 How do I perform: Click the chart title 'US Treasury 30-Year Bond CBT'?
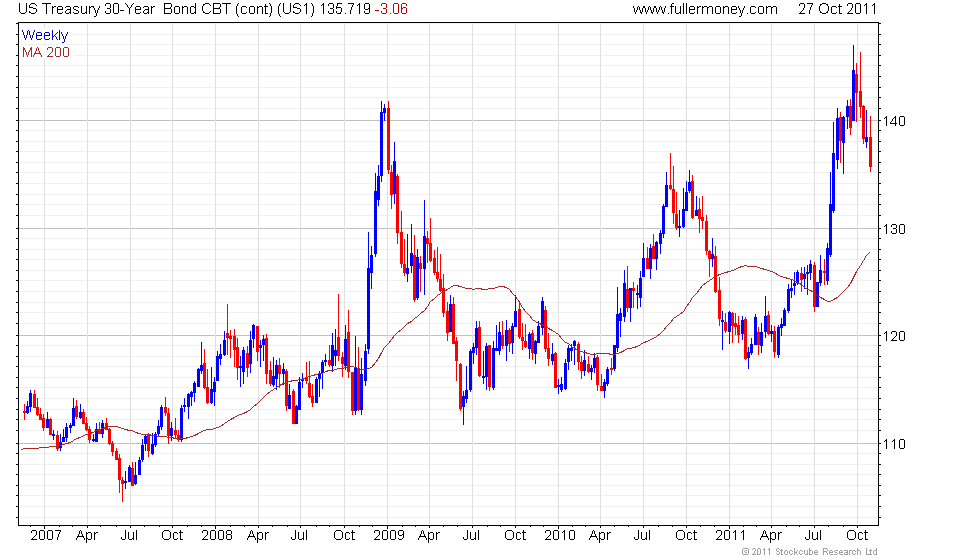click(124, 9)
